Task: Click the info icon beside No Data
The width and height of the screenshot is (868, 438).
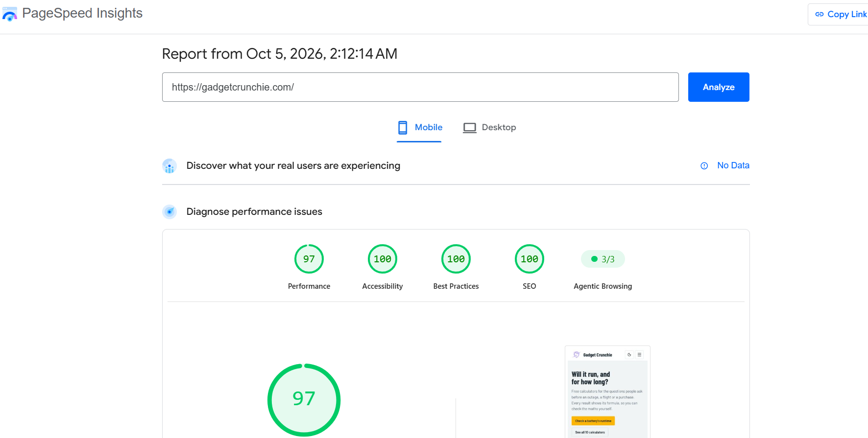Action: coord(704,166)
